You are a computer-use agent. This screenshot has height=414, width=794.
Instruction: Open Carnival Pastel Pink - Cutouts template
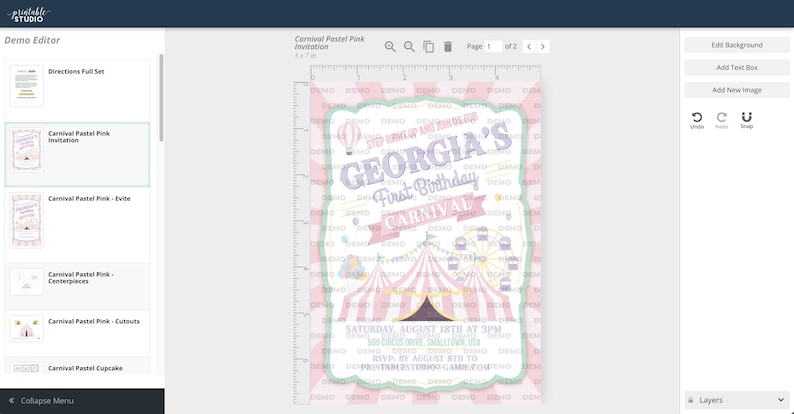pos(77,334)
